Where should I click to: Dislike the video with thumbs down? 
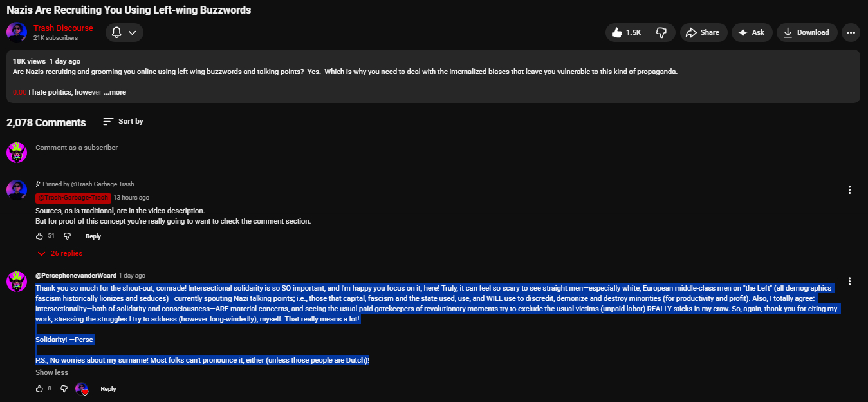(661, 32)
